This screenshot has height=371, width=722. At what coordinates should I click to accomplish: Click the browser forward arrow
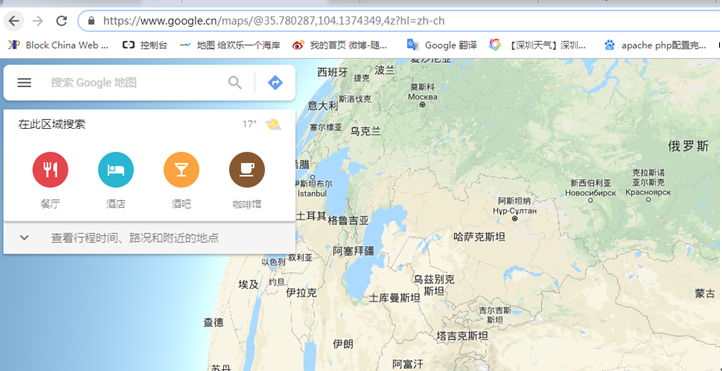pyautogui.click(x=38, y=21)
